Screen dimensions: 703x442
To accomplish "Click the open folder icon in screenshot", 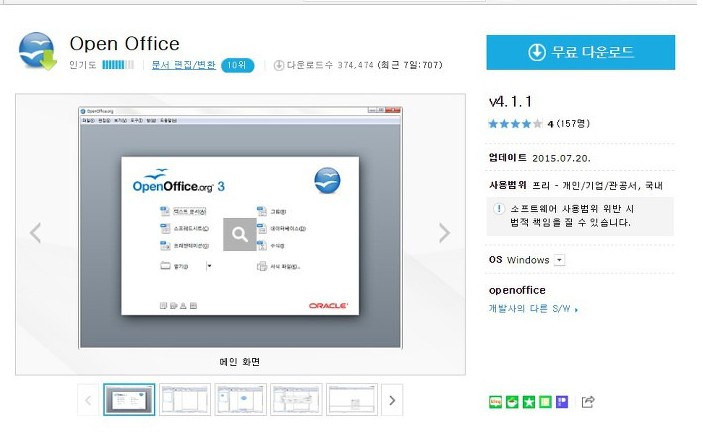I will [x=165, y=266].
